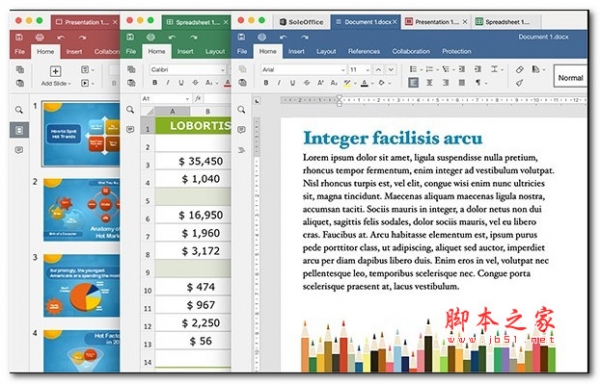Toggle Strikethrough in document editor
Image resolution: width=600 pixels, height=384 pixels.
point(307,83)
